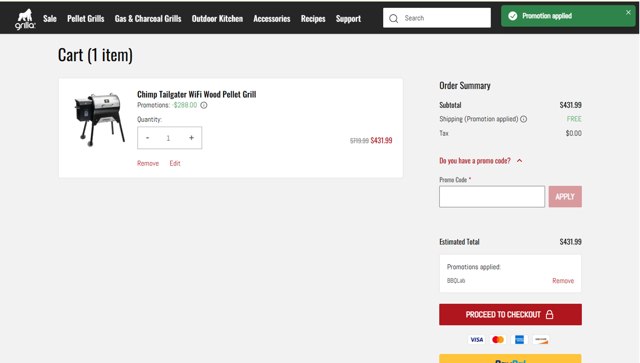The width and height of the screenshot is (640, 363).
Task: Remove the Chimp Tailgater grill from cart
Action: coord(148,163)
